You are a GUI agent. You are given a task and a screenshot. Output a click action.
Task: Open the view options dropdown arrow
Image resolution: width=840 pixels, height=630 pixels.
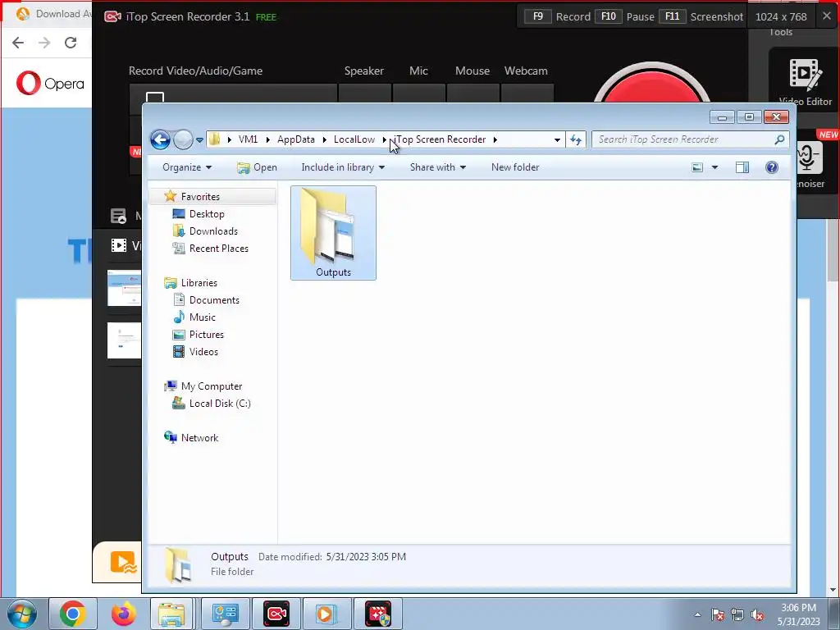coord(714,167)
